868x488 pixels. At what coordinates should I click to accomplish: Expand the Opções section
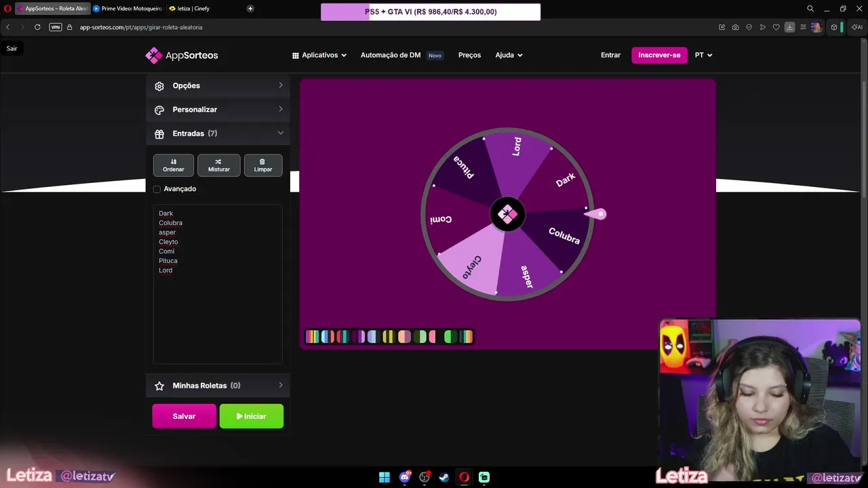(x=218, y=85)
